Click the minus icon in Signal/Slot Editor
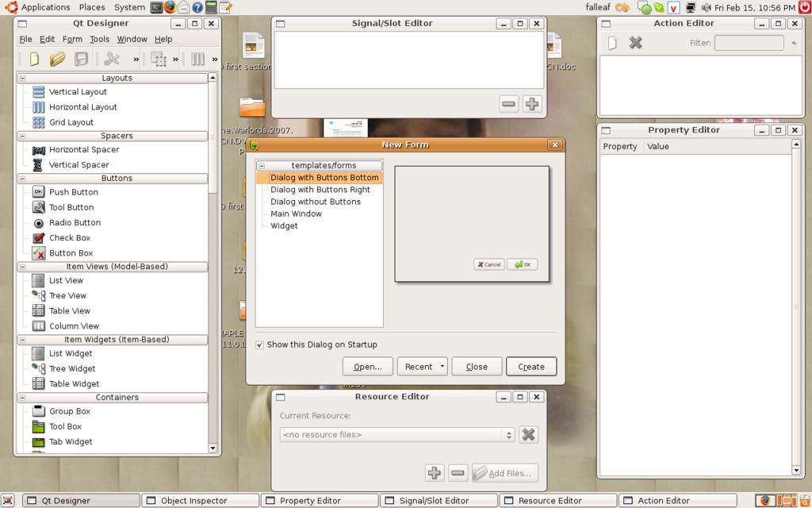This screenshot has height=508, width=812. 508,104
